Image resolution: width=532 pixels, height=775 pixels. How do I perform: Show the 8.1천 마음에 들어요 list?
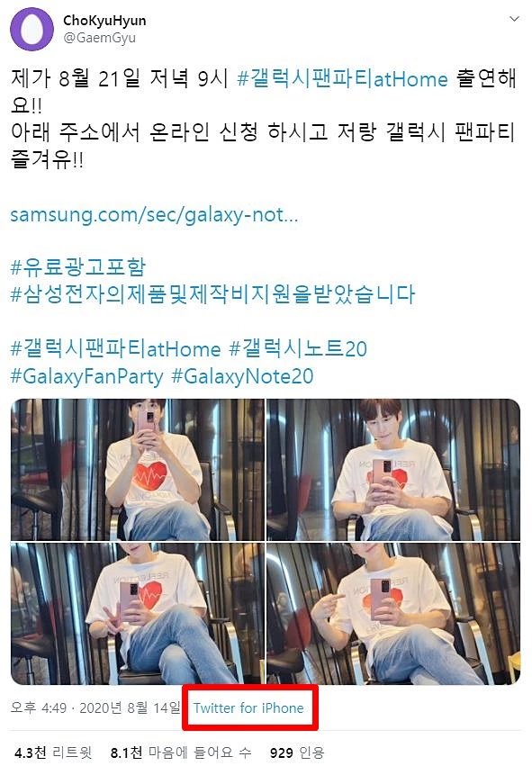(181, 752)
